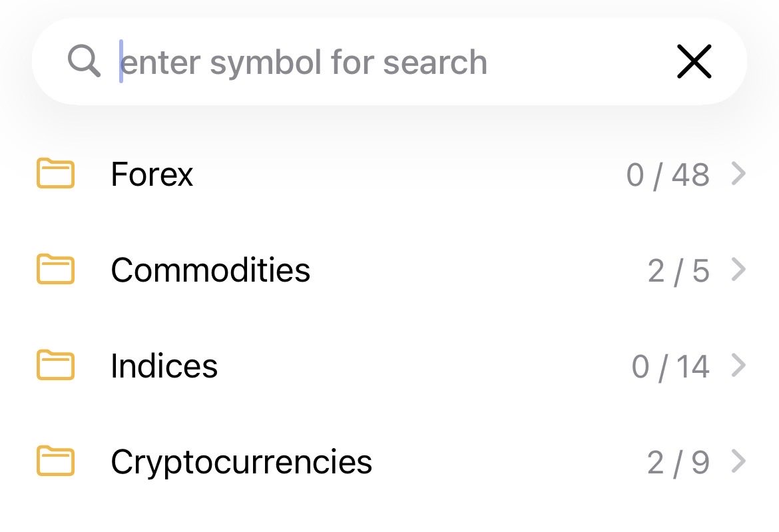Clear the search with the X button
This screenshot has height=532, width=779.
694,62
